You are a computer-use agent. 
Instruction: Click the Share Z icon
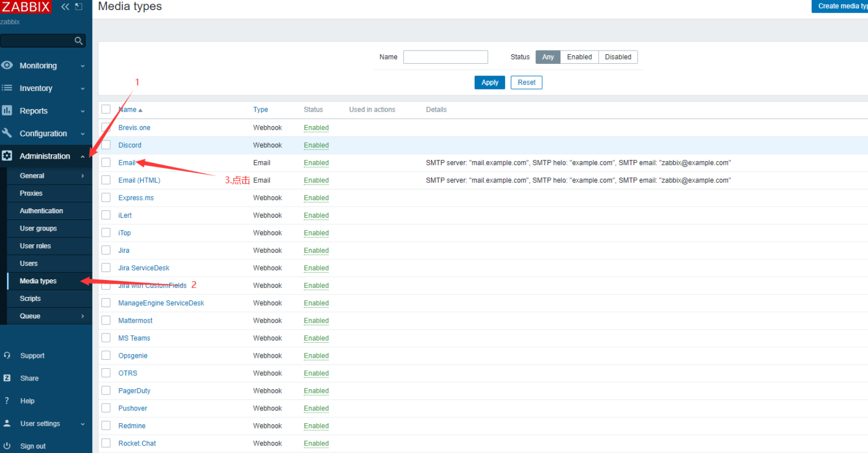click(x=7, y=378)
